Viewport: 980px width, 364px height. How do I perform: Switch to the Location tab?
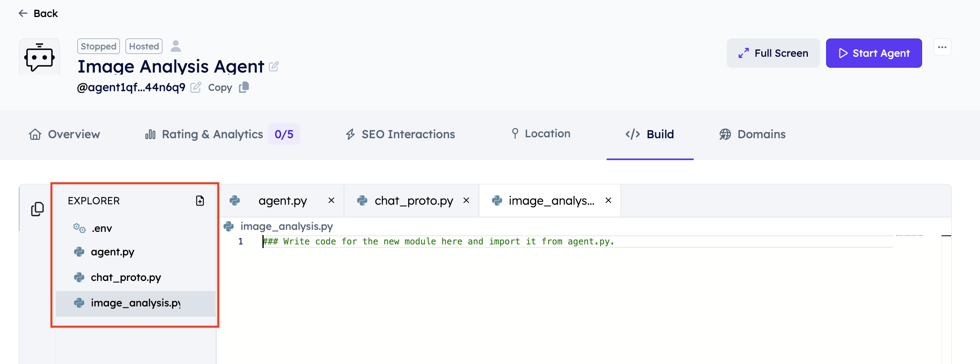(x=541, y=133)
